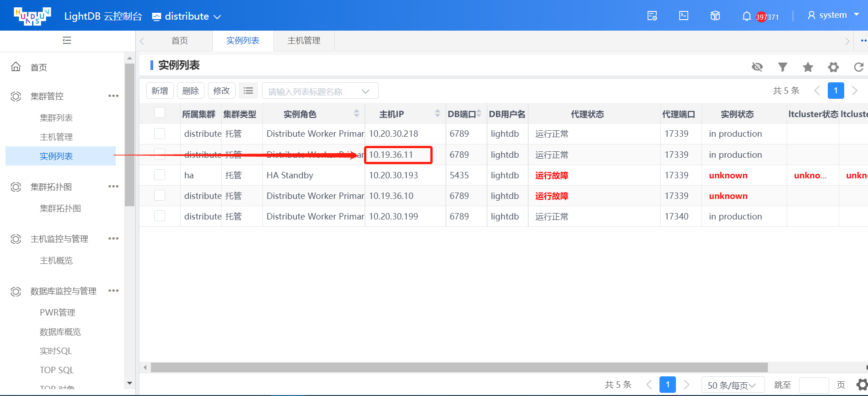Open 实例列表 in the sidebar
Image resolution: width=868 pixels, height=396 pixels.
point(60,156)
